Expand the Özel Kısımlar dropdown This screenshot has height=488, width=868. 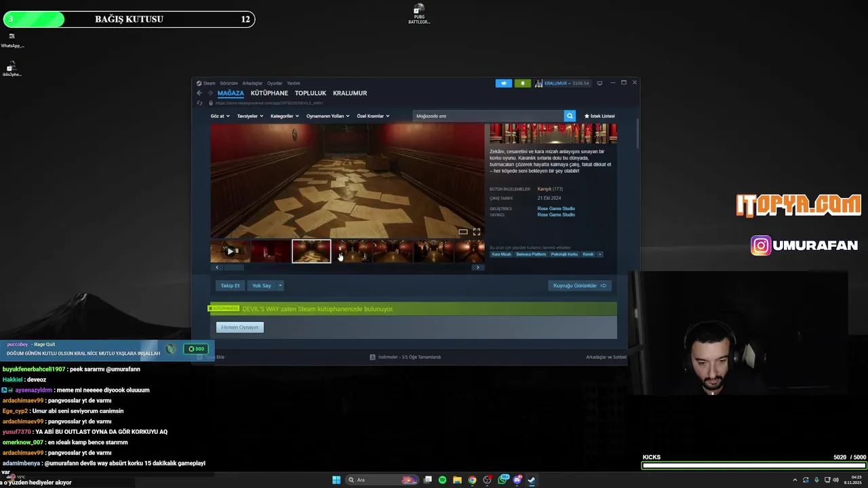(373, 116)
